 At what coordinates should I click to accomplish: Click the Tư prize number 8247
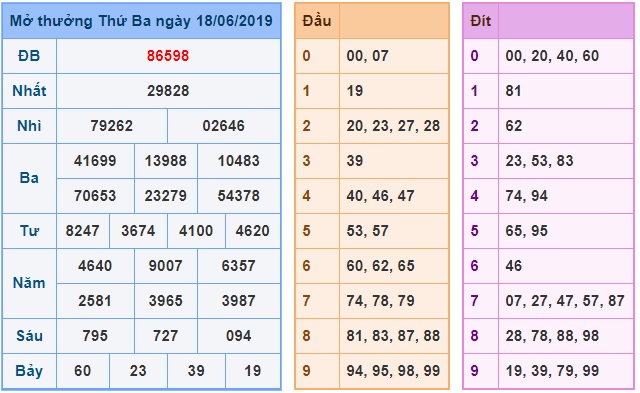82,231
